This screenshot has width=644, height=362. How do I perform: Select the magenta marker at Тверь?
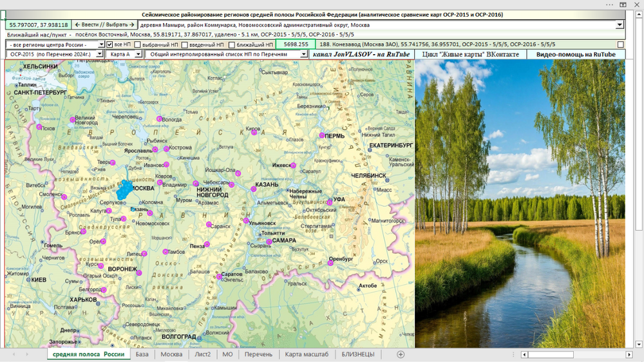click(x=113, y=163)
